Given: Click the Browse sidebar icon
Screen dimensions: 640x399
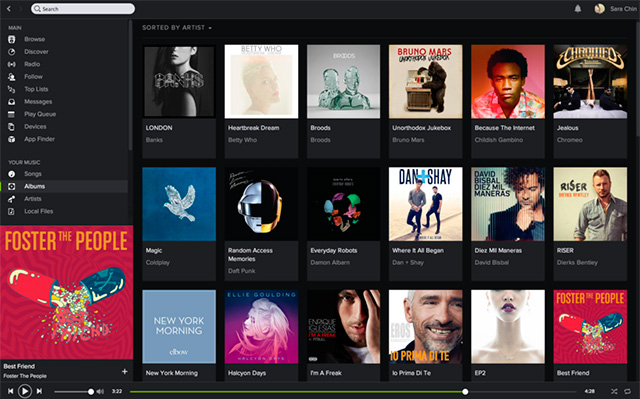Looking at the screenshot, I should [x=11, y=39].
